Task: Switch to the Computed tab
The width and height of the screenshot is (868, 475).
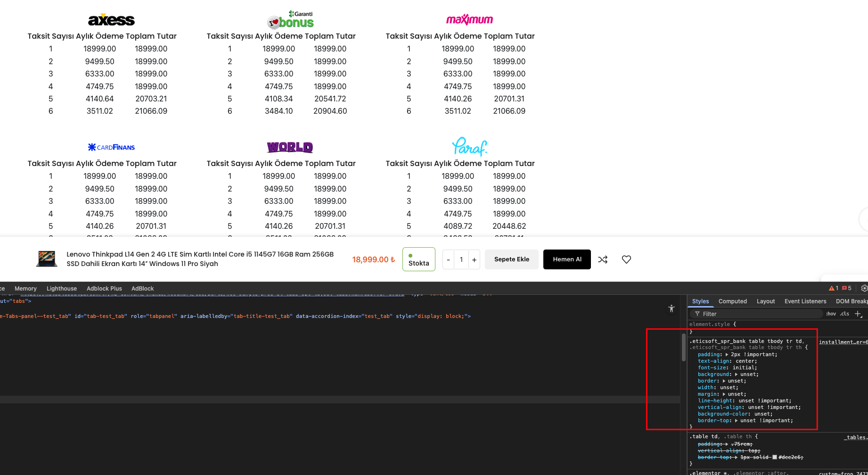Action: click(732, 301)
